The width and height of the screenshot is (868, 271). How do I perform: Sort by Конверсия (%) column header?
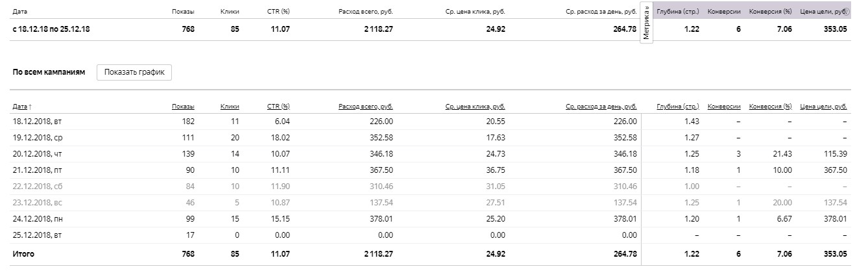click(x=770, y=106)
